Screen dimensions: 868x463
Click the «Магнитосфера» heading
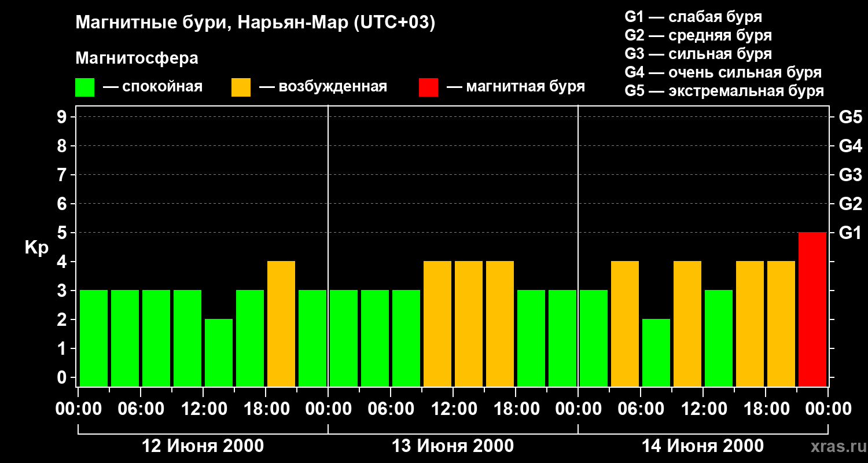137,58
